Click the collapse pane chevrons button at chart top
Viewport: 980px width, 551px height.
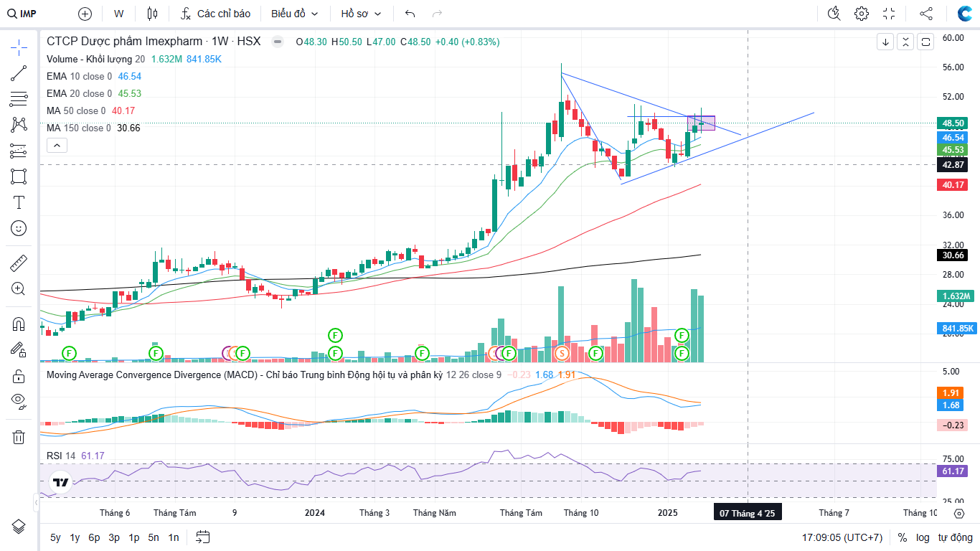pos(906,42)
